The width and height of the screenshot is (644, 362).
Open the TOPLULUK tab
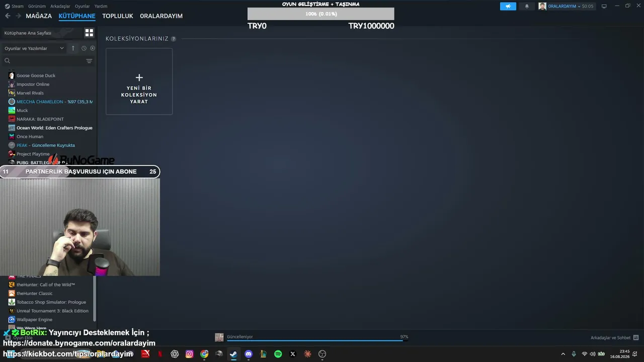click(x=118, y=16)
